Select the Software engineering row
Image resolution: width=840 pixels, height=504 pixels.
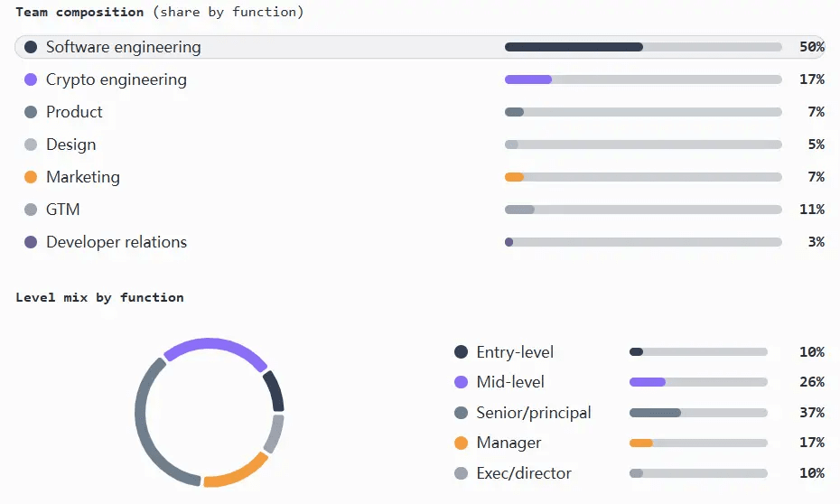tap(419, 47)
